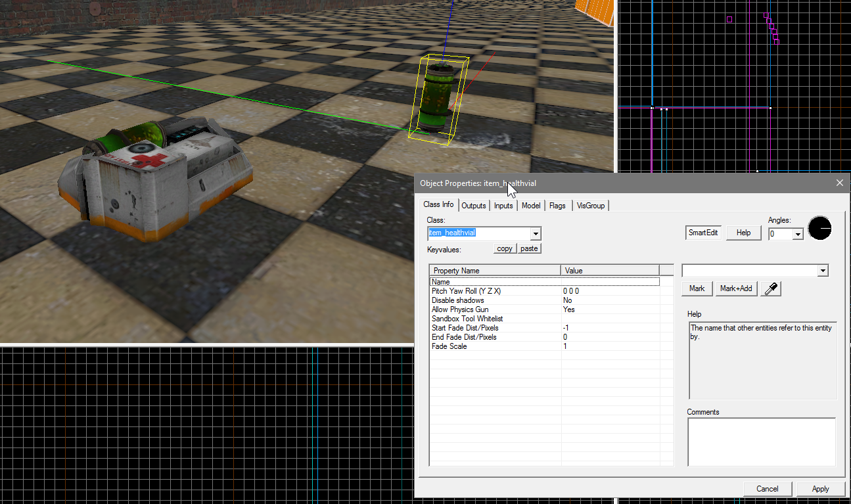Paste keyvalues into the entity
The height and width of the screenshot is (504, 851).
pos(529,248)
